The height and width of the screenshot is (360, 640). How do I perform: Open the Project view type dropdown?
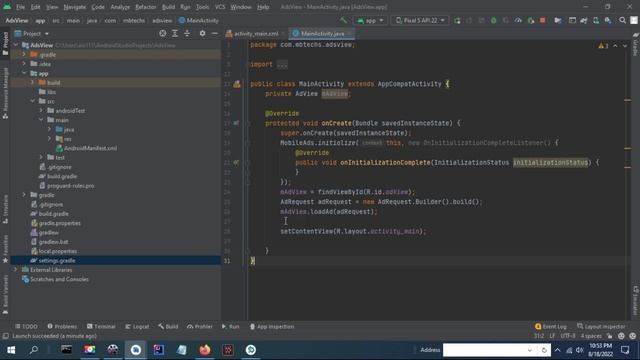coord(32,33)
